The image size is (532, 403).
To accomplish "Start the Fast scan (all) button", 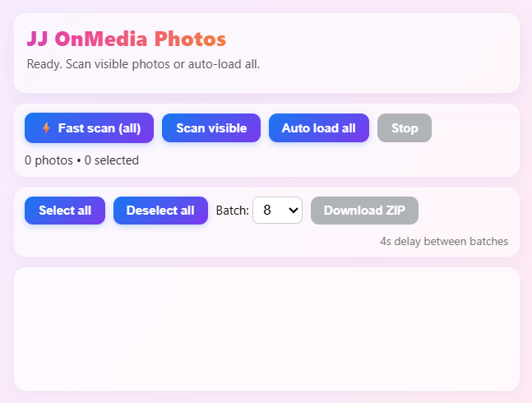I will tap(89, 127).
